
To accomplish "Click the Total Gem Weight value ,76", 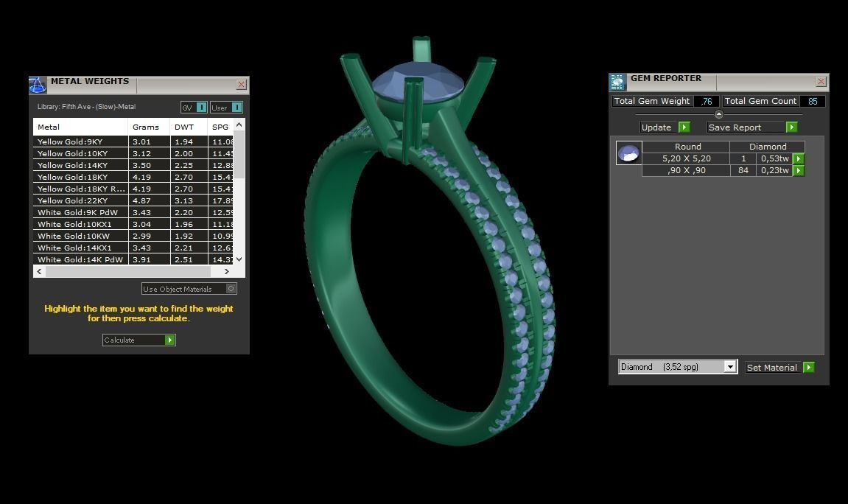I will coord(707,101).
